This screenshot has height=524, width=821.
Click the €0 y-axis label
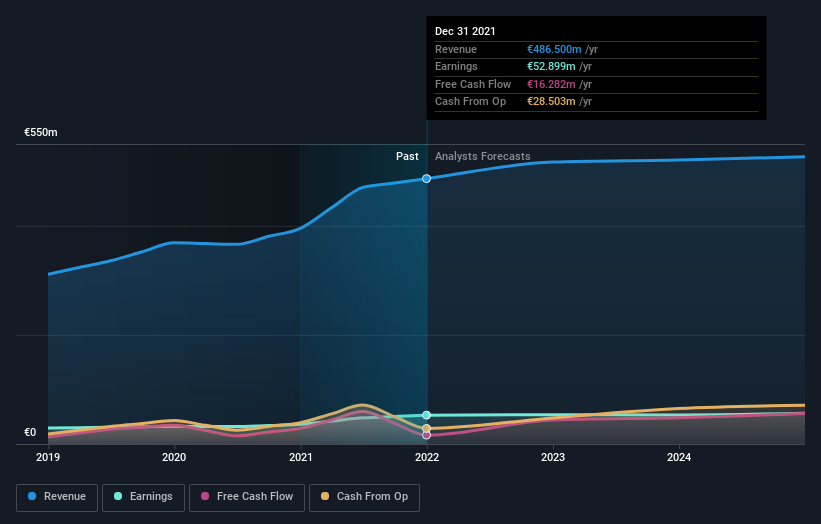[30, 432]
